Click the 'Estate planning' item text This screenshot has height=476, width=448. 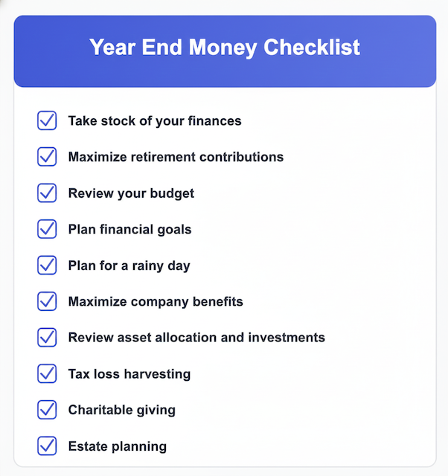pyautogui.click(x=117, y=446)
